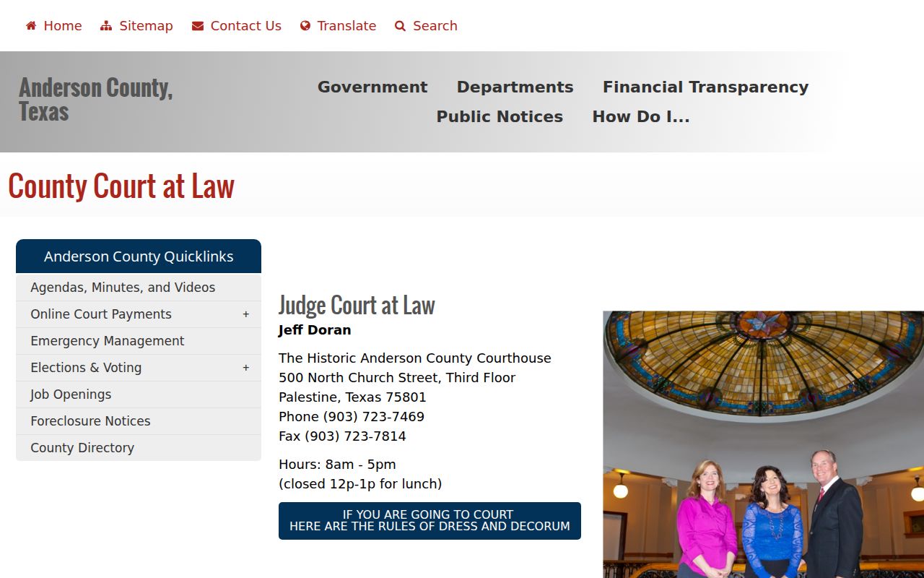Go to Anderson County, Texas site title
924x578 pixels.
95,99
